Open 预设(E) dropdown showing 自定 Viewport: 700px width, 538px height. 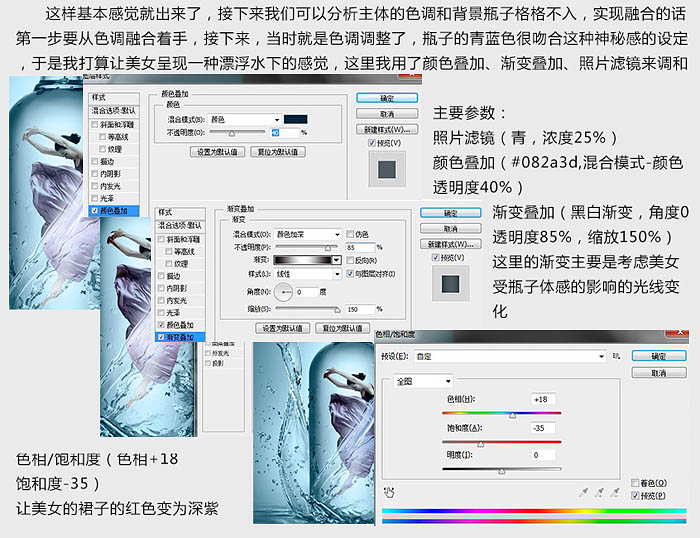point(510,356)
